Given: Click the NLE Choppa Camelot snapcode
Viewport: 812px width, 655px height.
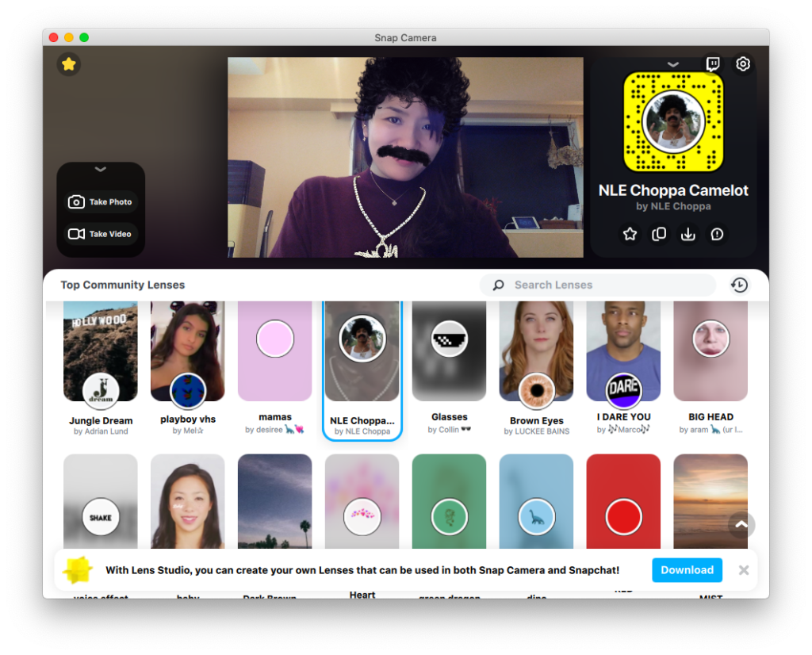Looking at the screenshot, I should pos(672,121).
